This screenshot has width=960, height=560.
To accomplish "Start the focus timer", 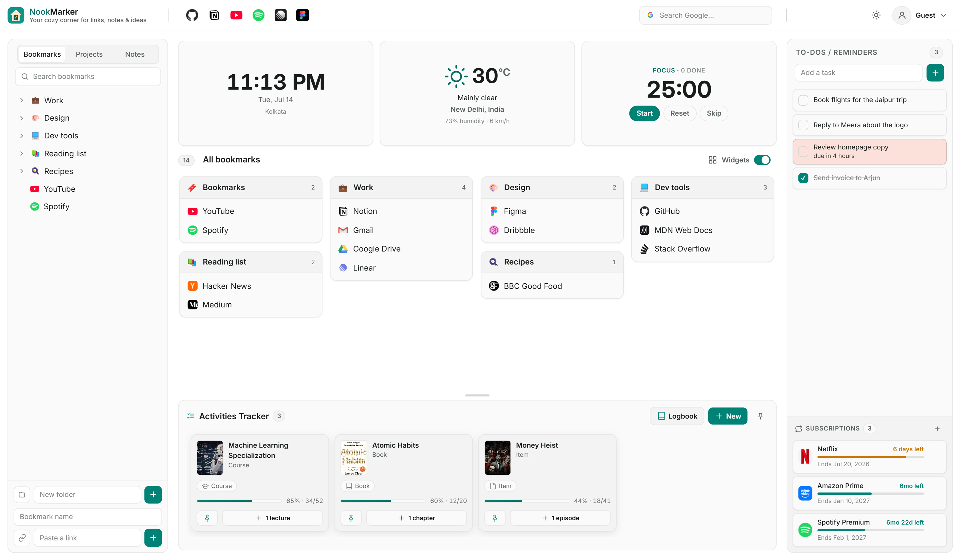I will tap(644, 113).
